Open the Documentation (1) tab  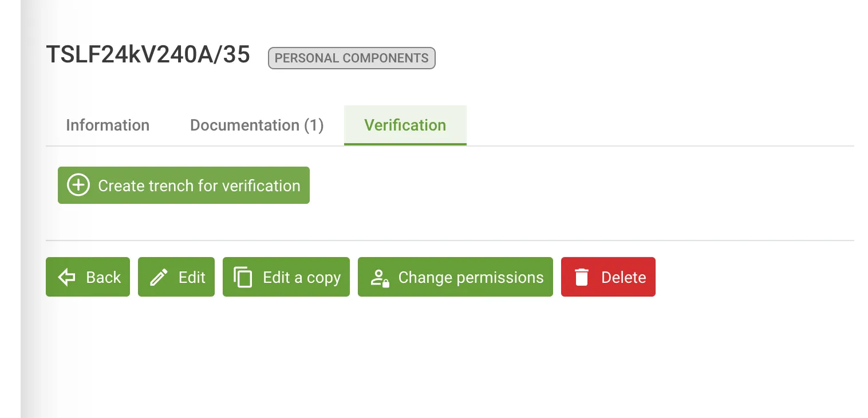click(x=257, y=125)
